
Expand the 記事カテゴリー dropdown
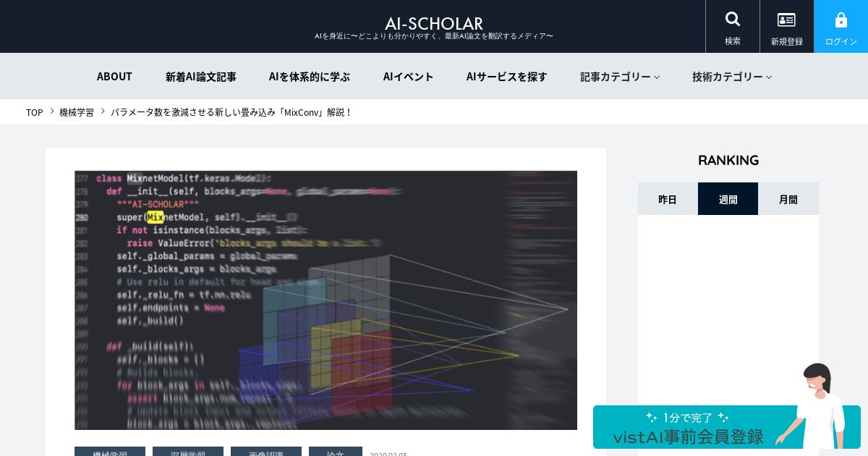620,76
